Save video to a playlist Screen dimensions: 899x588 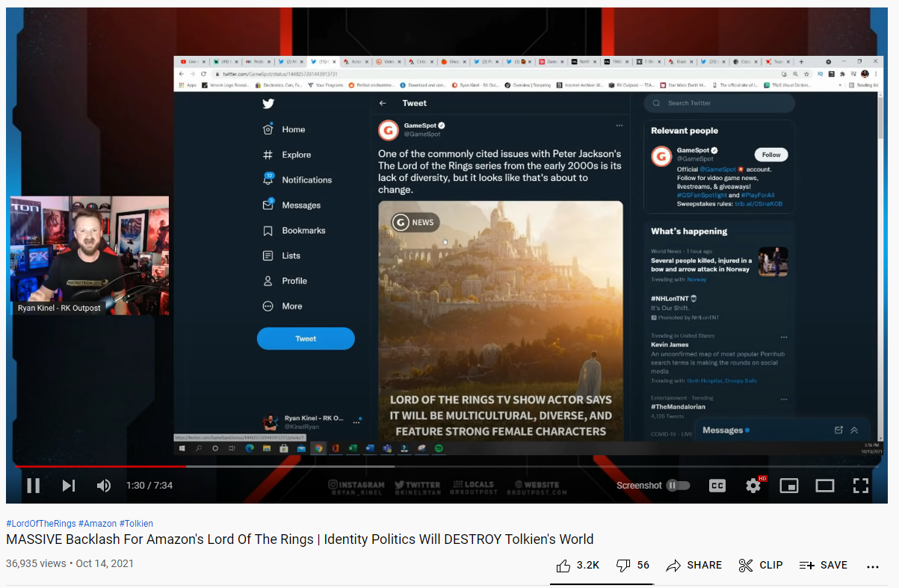pos(823,566)
